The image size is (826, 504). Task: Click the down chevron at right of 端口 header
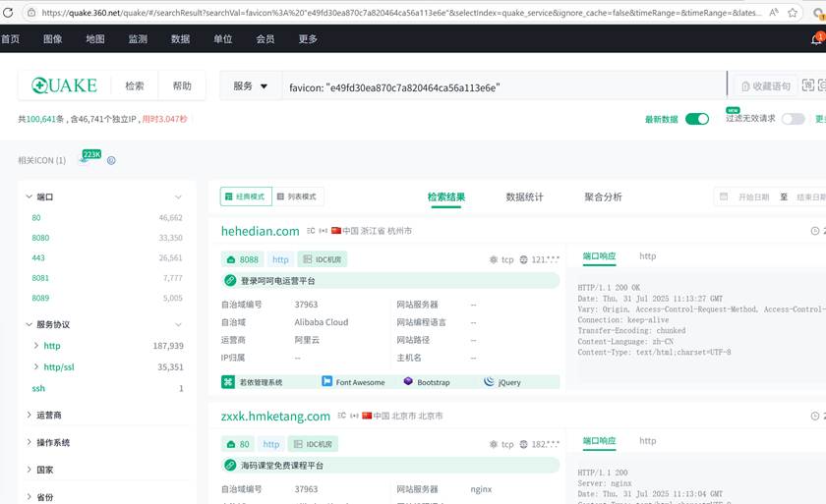tap(178, 197)
